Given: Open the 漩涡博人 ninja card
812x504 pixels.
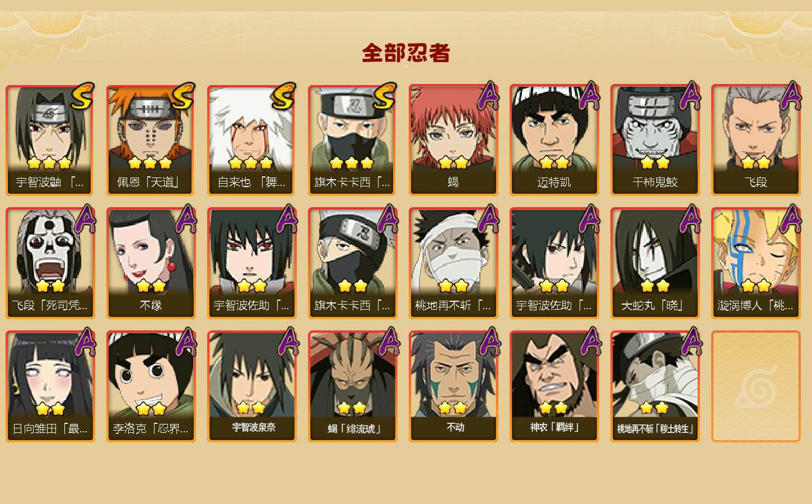Looking at the screenshot, I should coord(755,263).
